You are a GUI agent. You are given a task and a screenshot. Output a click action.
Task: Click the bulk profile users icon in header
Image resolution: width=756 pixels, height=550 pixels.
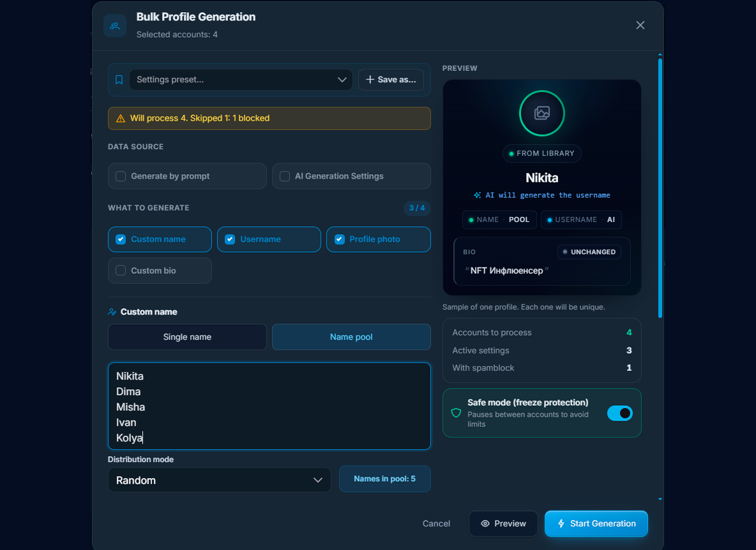point(115,26)
